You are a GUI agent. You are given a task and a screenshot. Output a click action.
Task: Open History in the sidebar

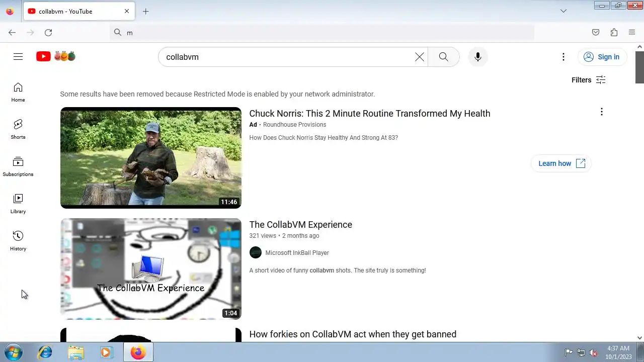[18, 241]
